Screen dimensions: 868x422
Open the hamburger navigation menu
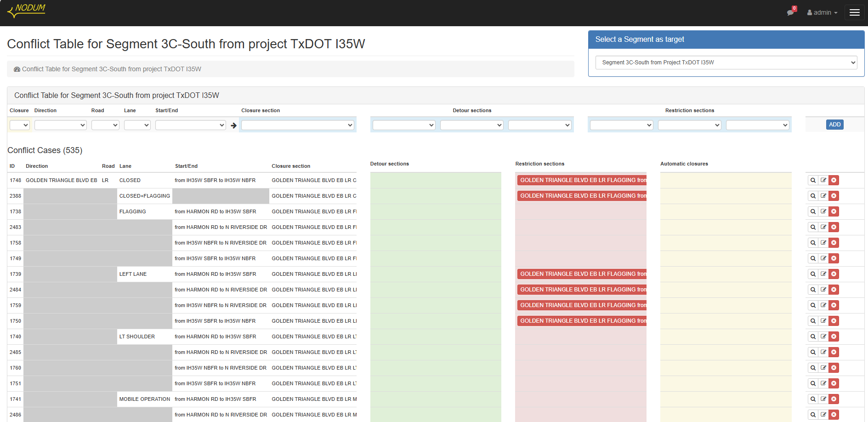855,12
